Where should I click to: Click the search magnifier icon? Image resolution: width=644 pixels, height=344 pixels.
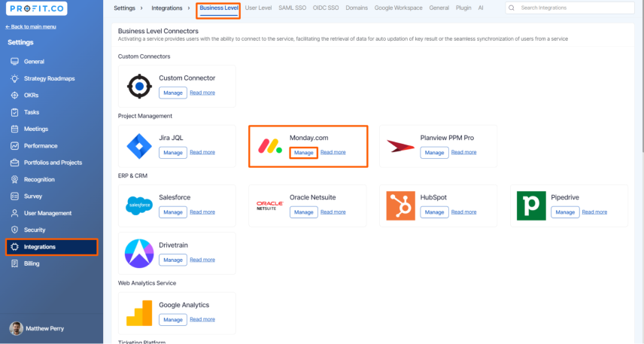(x=512, y=8)
